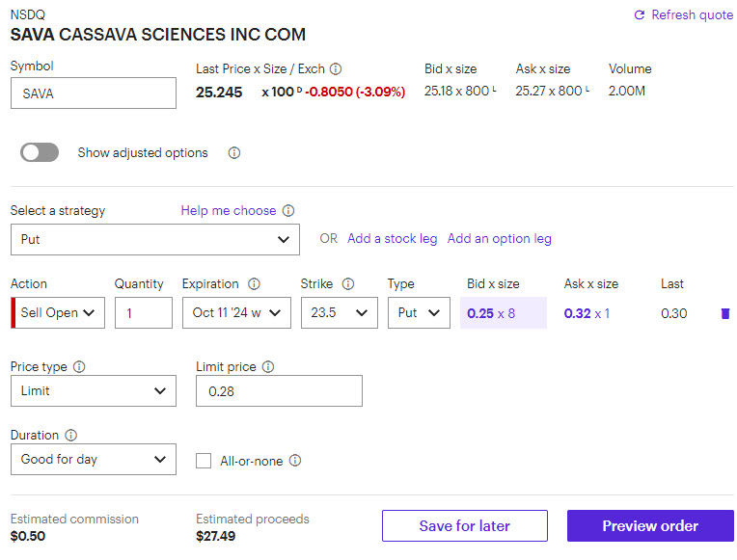Image resolution: width=737 pixels, height=560 pixels.
Task: Click the Add an option leg link
Action: (x=499, y=239)
